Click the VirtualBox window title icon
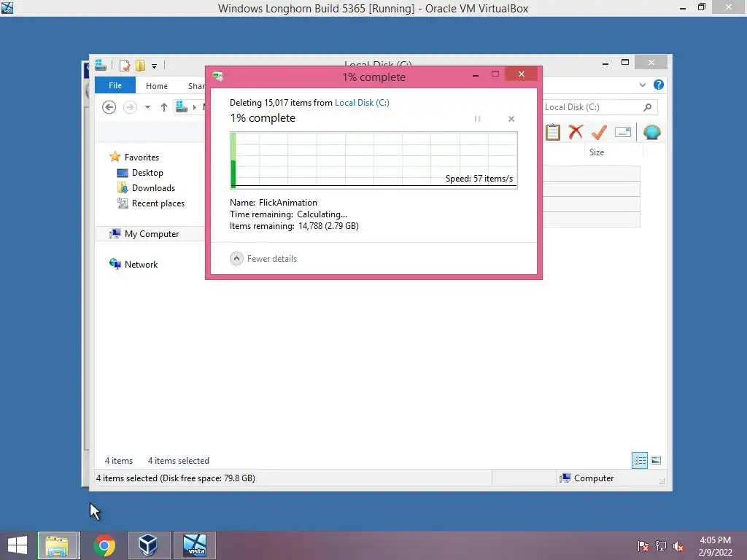 (7, 7)
